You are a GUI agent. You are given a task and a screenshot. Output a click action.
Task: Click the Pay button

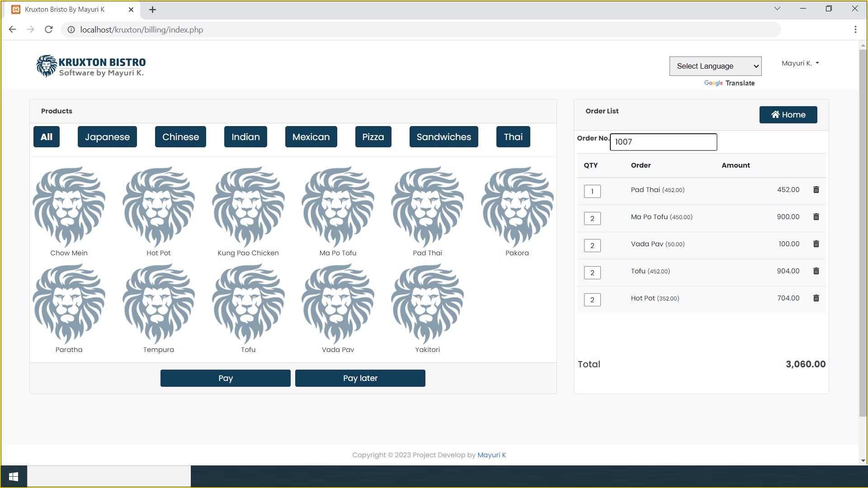[225, 378]
